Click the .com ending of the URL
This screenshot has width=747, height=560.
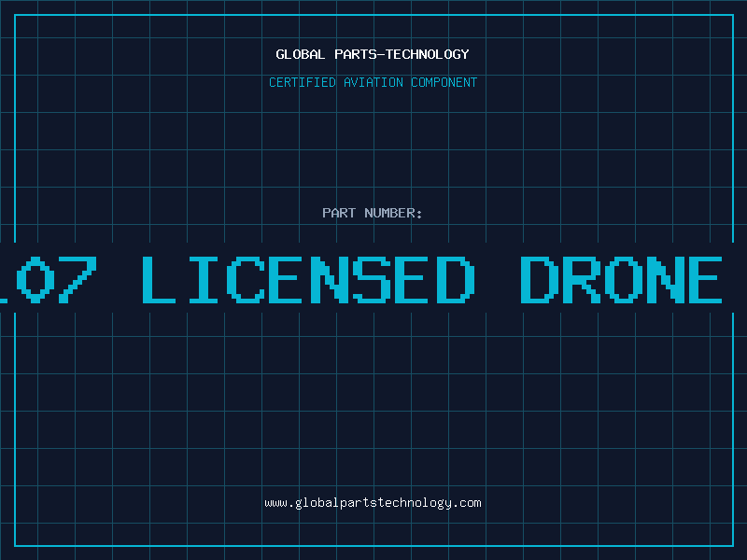[466, 503]
